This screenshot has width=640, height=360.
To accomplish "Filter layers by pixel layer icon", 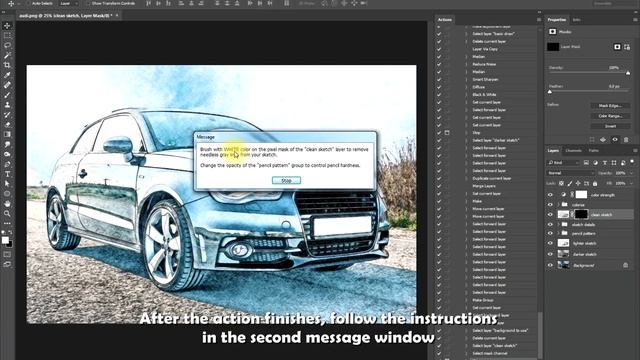I will (x=586, y=162).
